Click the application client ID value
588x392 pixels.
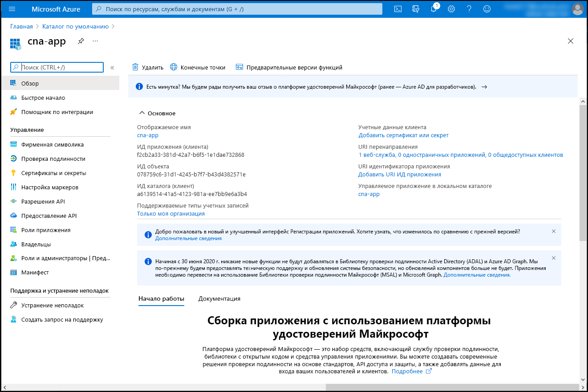pos(191,155)
